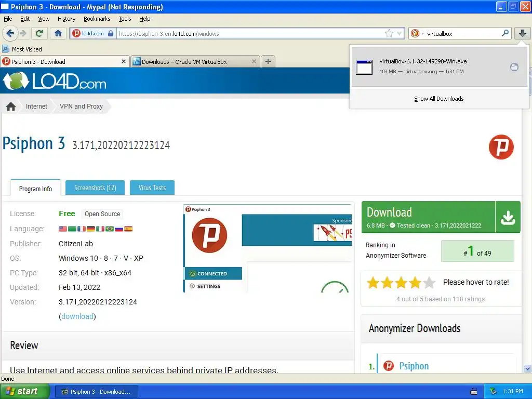
Task: Close the Oracle VM VirtualBox tab
Action: coord(254,61)
